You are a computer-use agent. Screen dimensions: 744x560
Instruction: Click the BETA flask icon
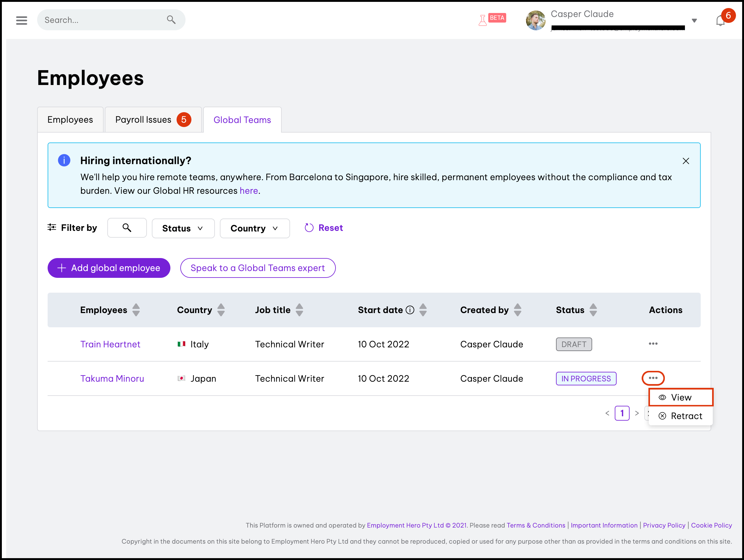tap(483, 20)
